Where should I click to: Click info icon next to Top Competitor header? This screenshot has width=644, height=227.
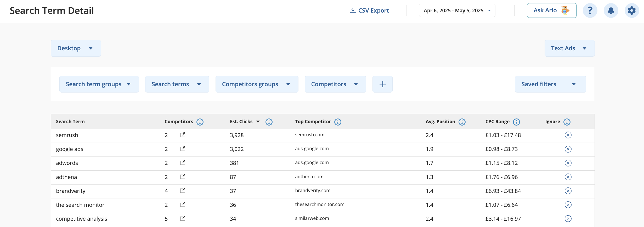[338, 122]
